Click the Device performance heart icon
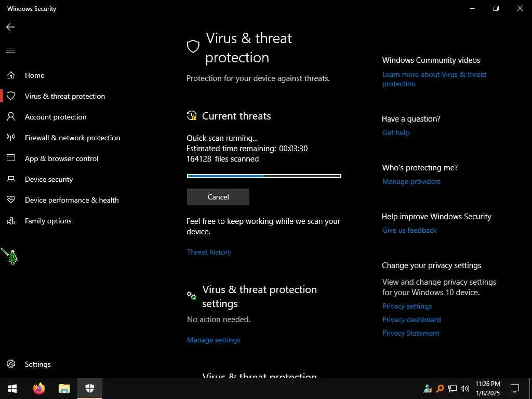532x399 pixels. (x=11, y=200)
